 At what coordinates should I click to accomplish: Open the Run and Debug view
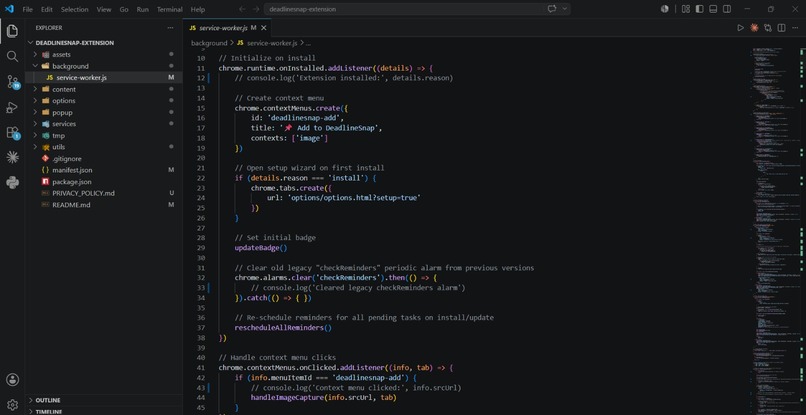(x=12, y=107)
